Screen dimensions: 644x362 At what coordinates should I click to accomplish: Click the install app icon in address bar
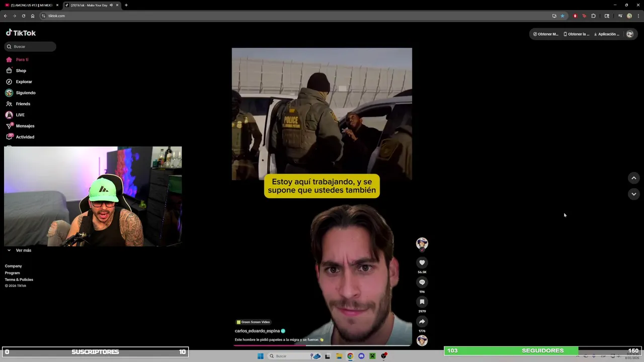[x=554, y=16]
